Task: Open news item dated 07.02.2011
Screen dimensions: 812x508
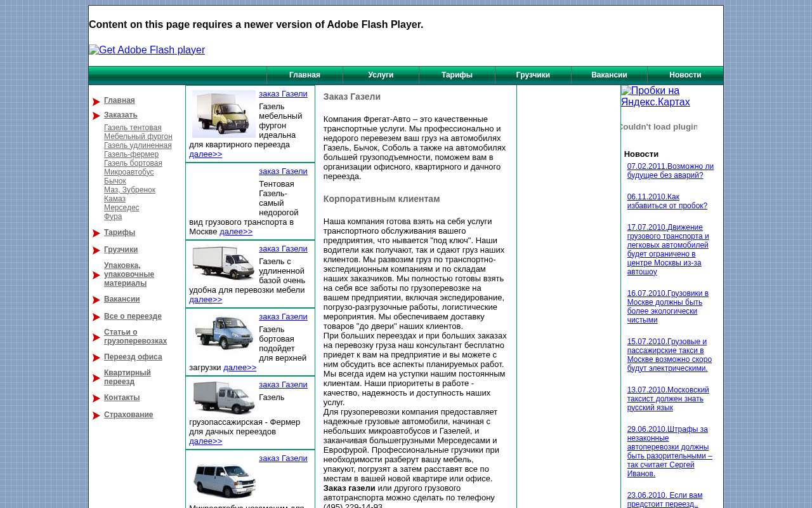Action: pyautogui.click(x=671, y=171)
